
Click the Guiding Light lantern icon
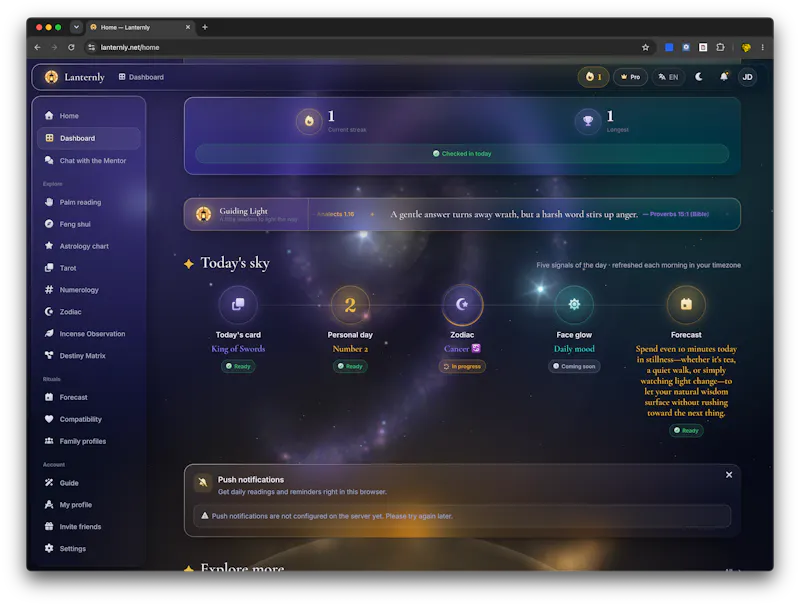pos(204,214)
